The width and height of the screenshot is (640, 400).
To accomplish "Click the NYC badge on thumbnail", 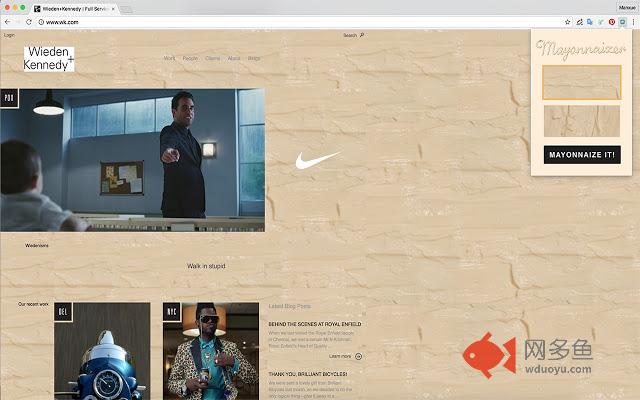I will [172, 312].
